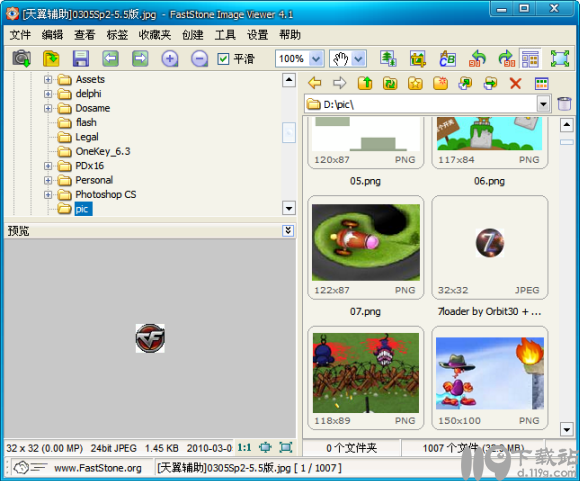Open the 标签 menu
The image size is (580, 481).
pyautogui.click(x=117, y=35)
